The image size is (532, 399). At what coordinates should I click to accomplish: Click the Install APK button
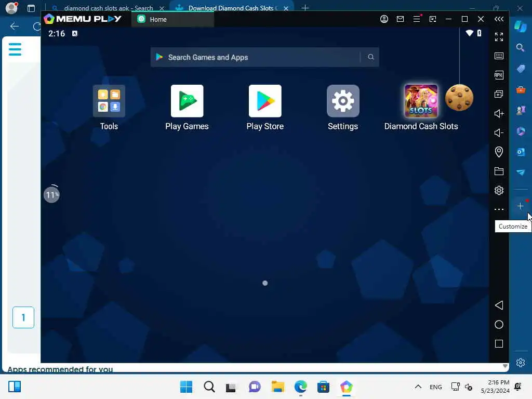(499, 75)
